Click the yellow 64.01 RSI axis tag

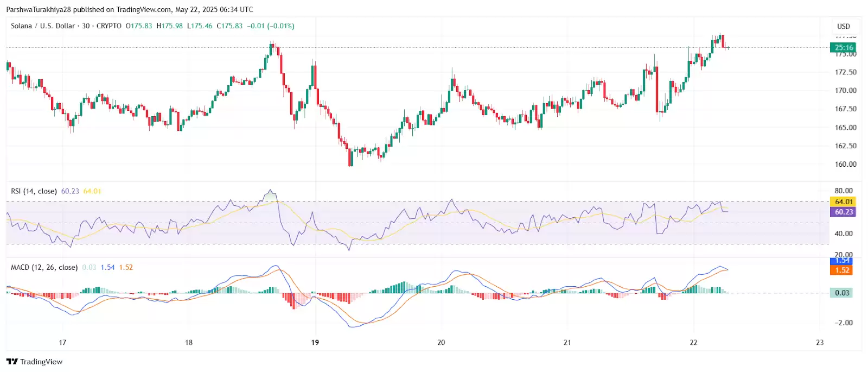(x=843, y=201)
